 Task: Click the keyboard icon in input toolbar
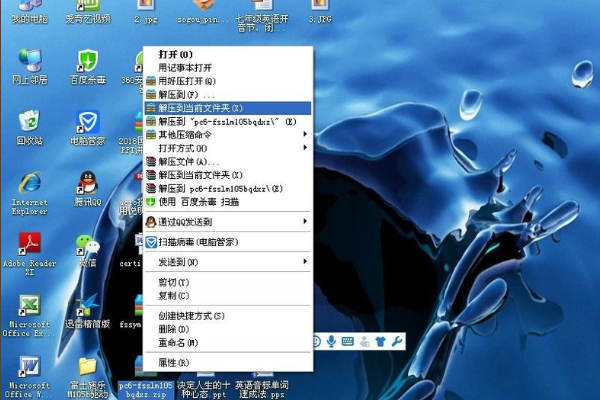[348, 341]
